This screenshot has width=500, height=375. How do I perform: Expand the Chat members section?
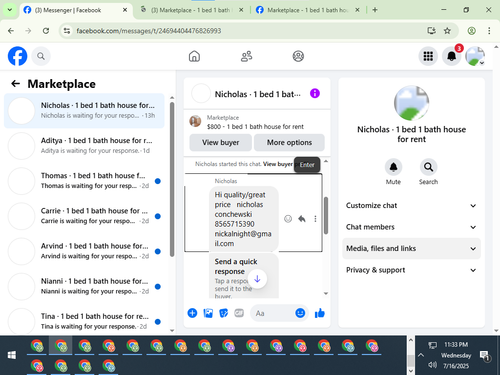coord(411,227)
